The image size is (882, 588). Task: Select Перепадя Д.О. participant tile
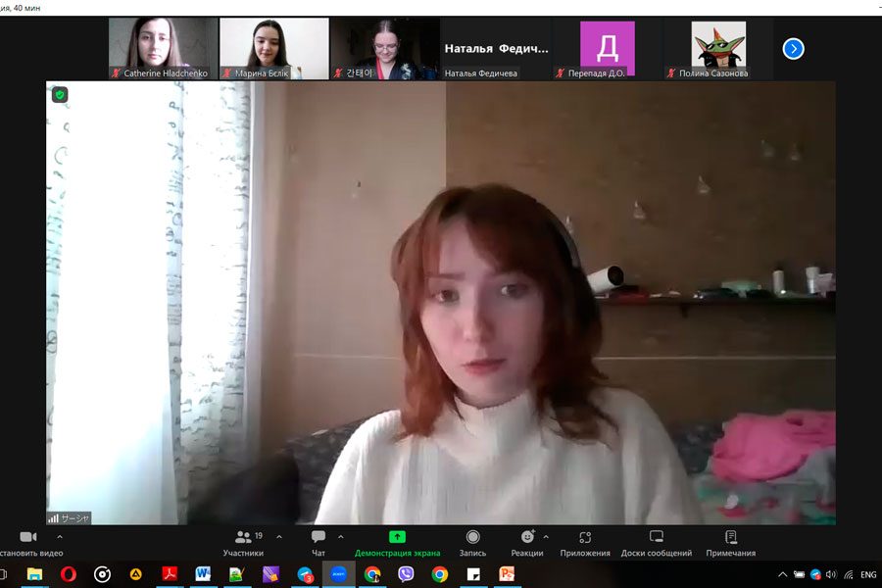coord(607,48)
